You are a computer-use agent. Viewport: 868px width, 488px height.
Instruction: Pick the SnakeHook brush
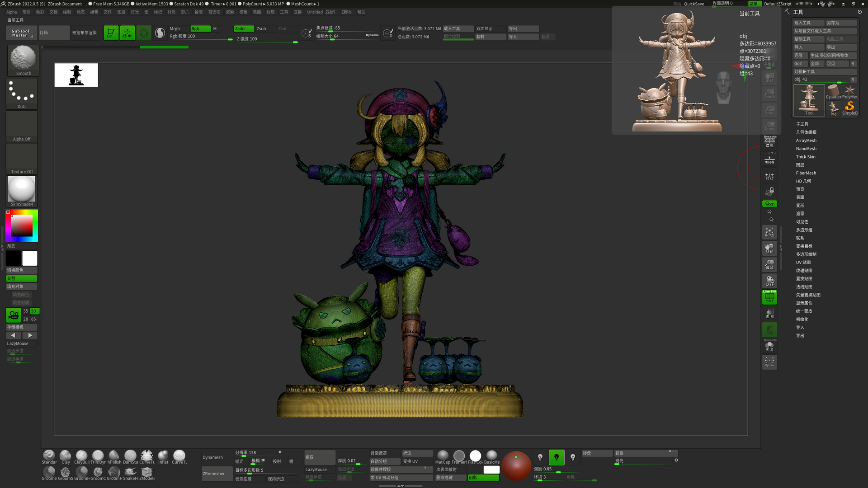pyautogui.click(x=131, y=472)
